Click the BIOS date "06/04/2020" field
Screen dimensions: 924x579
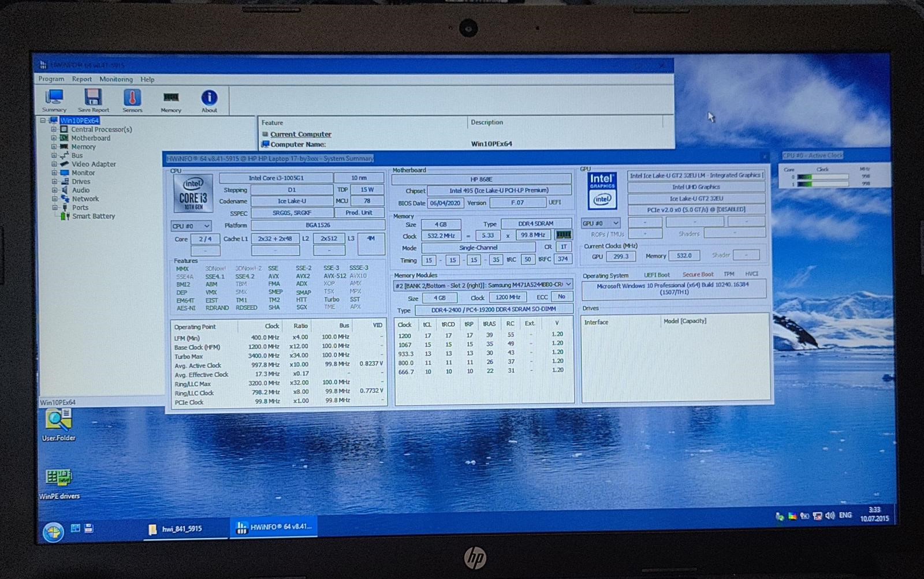click(445, 203)
